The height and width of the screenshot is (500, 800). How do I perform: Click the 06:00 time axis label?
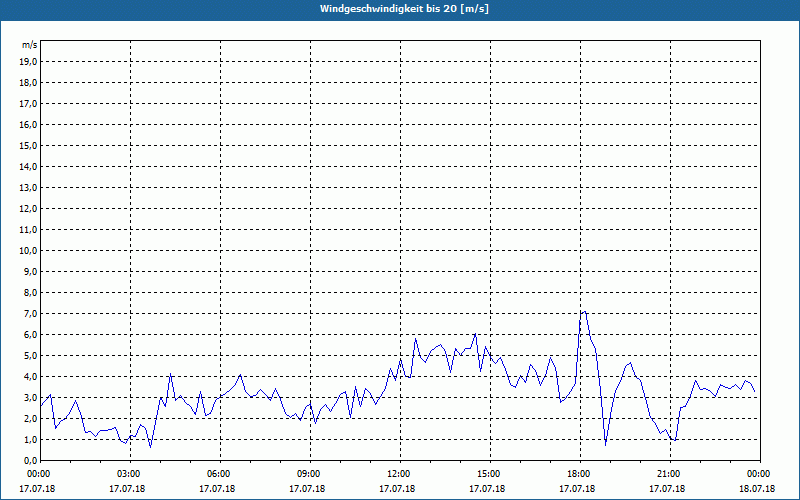pos(221,474)
